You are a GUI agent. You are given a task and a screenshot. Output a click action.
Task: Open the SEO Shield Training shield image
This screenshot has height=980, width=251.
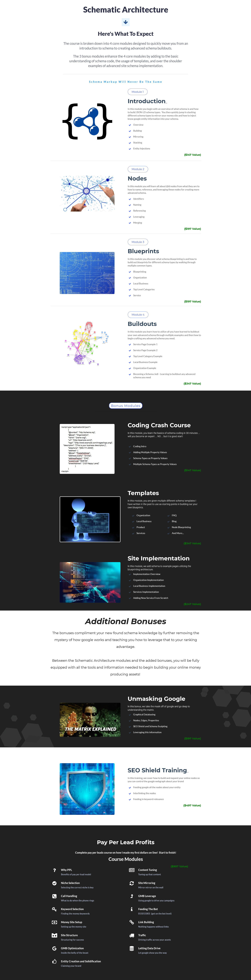pos(87,789)
